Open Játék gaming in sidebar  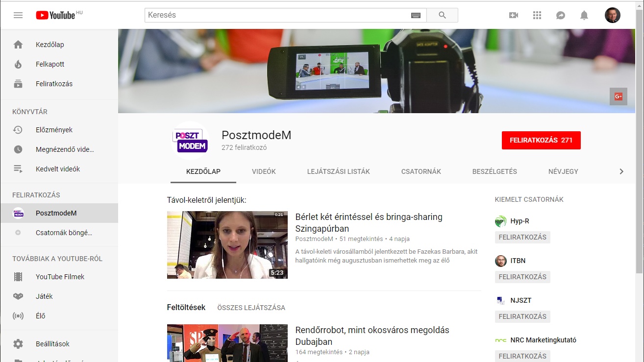click(x=59, y=296)
